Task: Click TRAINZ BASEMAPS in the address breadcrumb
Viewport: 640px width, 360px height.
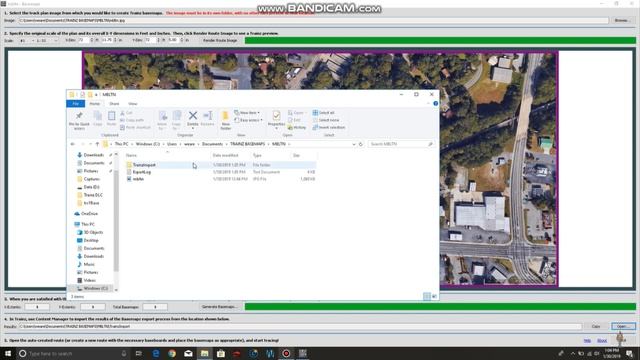Action: point(247,144)
